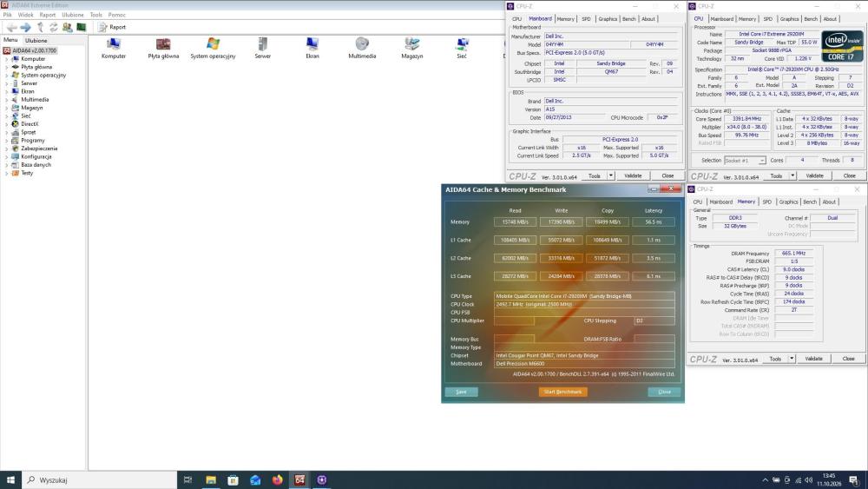Screen dimensions: 868x489
Task: Open Firefox from the taskbar
Action: 278,480
